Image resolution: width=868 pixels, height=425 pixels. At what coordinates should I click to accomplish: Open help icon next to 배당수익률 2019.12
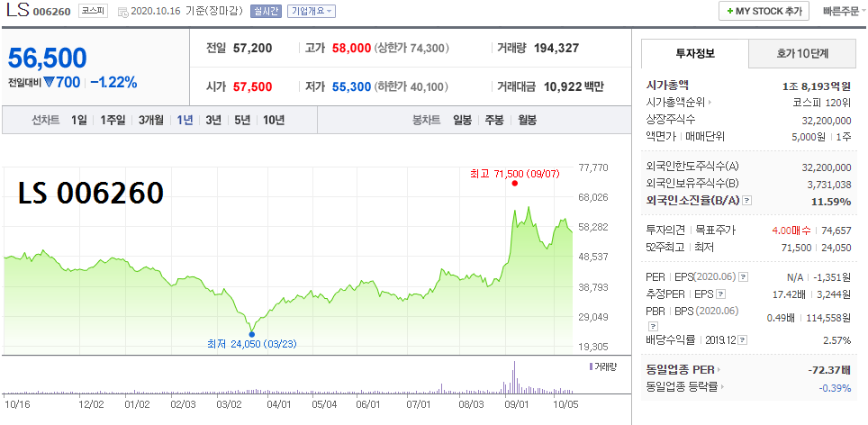742,339
